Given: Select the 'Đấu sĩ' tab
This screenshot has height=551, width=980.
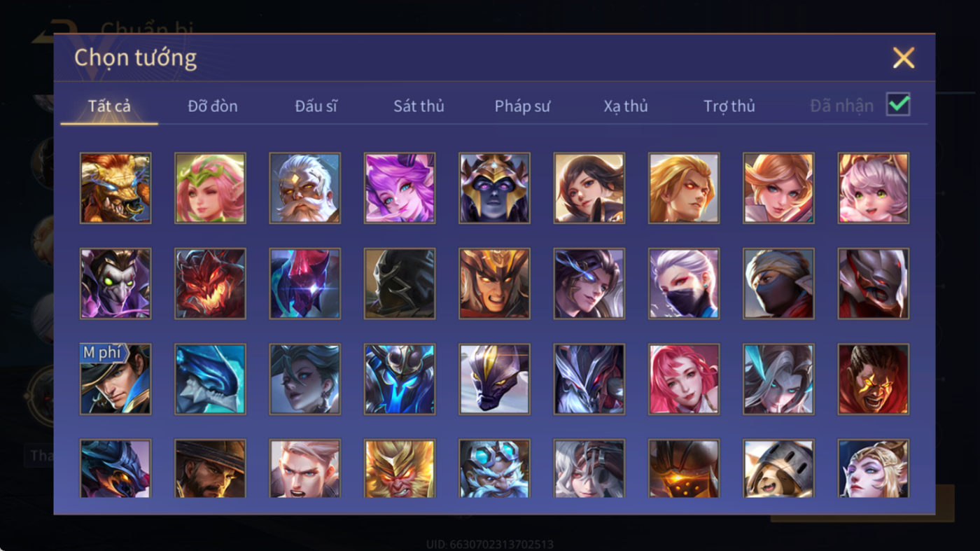Looking at the screenshot, I should [316, 106].
